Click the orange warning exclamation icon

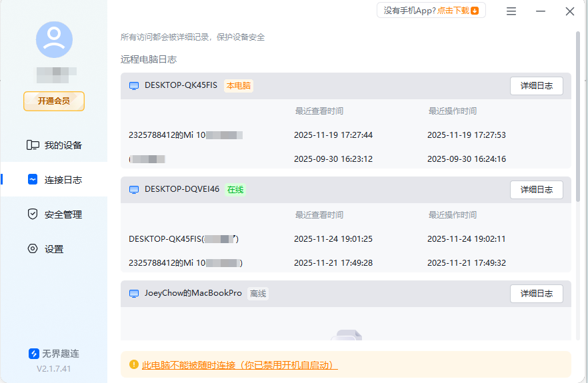pos(133,364)
